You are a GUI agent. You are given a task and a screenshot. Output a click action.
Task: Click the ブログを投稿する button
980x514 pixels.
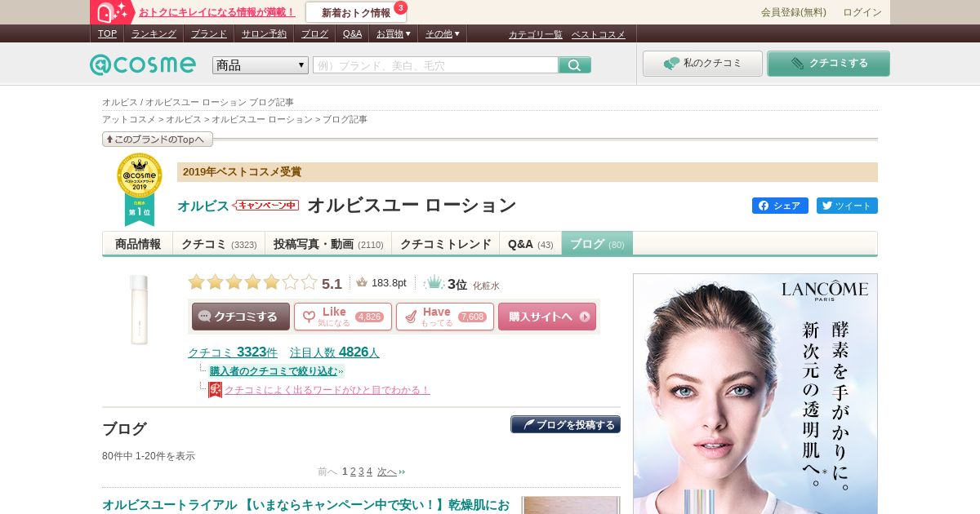click(565, 424)
